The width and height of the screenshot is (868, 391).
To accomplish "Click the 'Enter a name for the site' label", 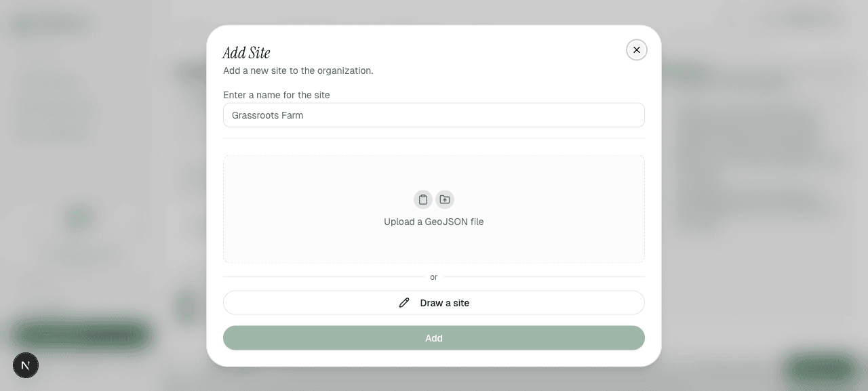I will pyautogui.click(x=277, y=95).
